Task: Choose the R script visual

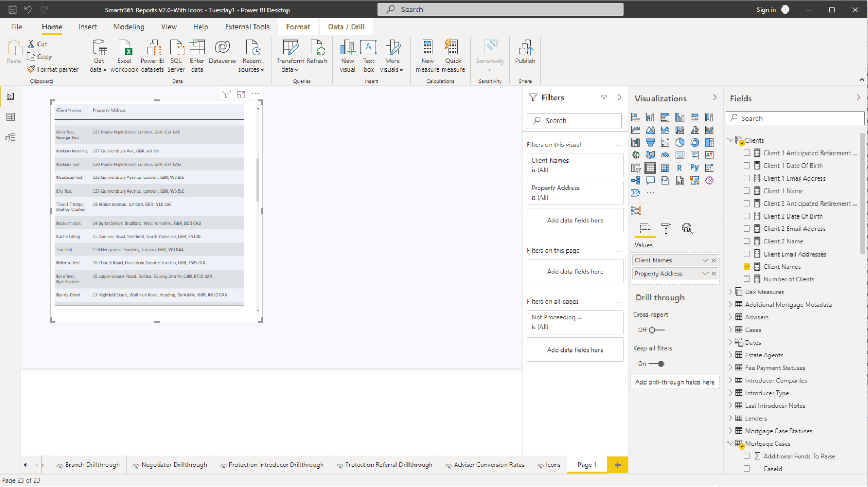Action: pyautogui.click(x=680, y=168)
